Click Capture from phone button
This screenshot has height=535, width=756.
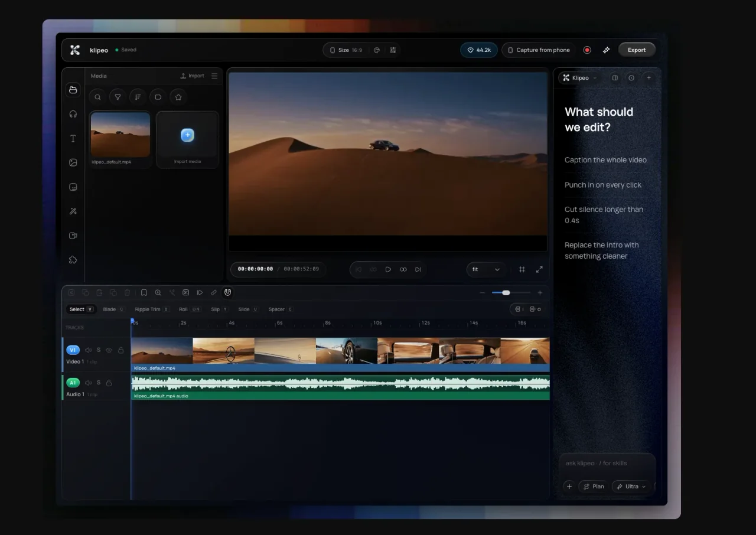click(x=539, y=50)
